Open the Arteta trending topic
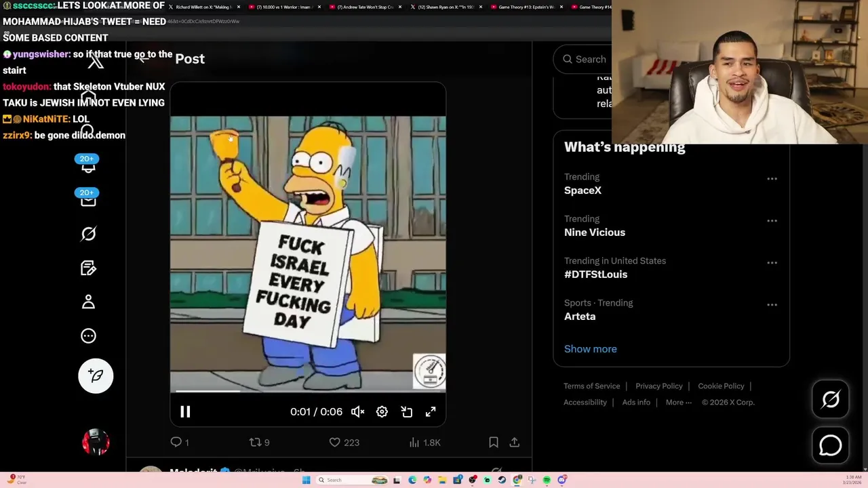This screenshot has height=488, width=868. coord(580,317)
